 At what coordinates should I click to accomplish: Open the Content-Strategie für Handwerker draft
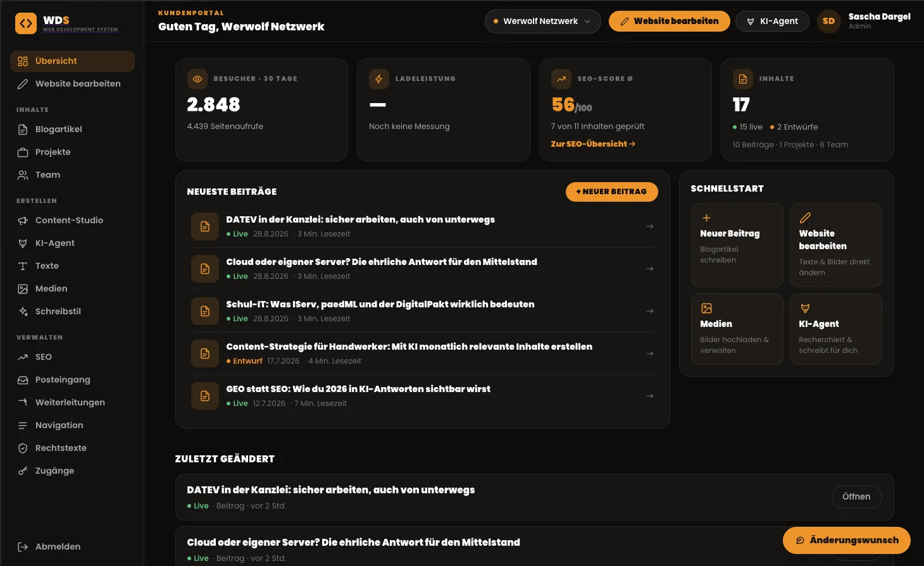[x=423, y=354]
